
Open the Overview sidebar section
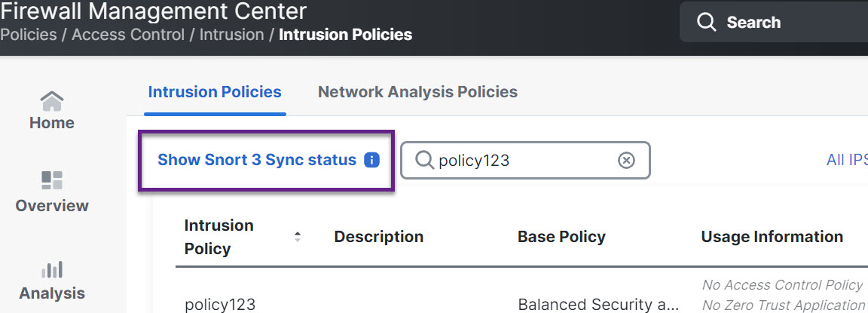tap(51, 192)
